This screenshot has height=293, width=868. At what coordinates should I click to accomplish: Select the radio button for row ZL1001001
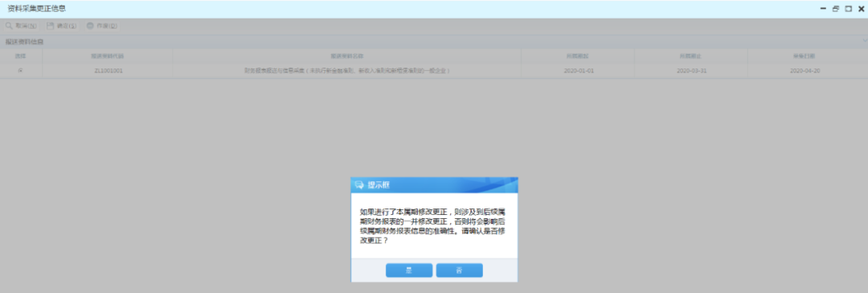point(21,71)
